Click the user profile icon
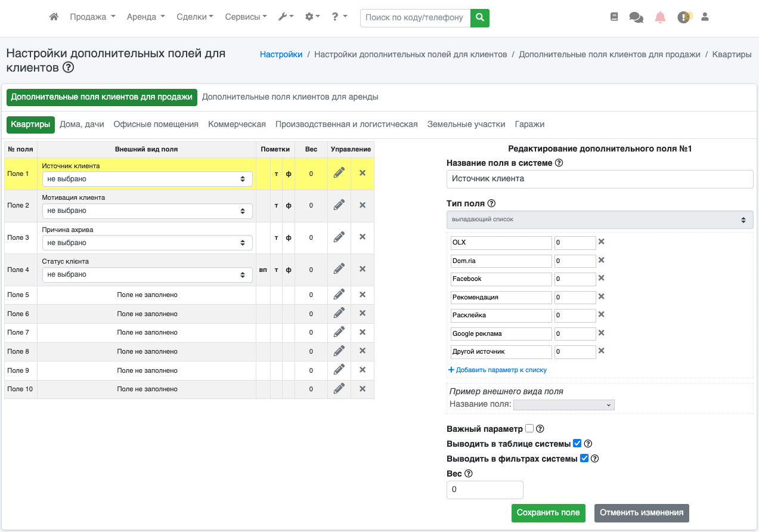The width and height of the screenshot is (759, 532). pos(705,17)
